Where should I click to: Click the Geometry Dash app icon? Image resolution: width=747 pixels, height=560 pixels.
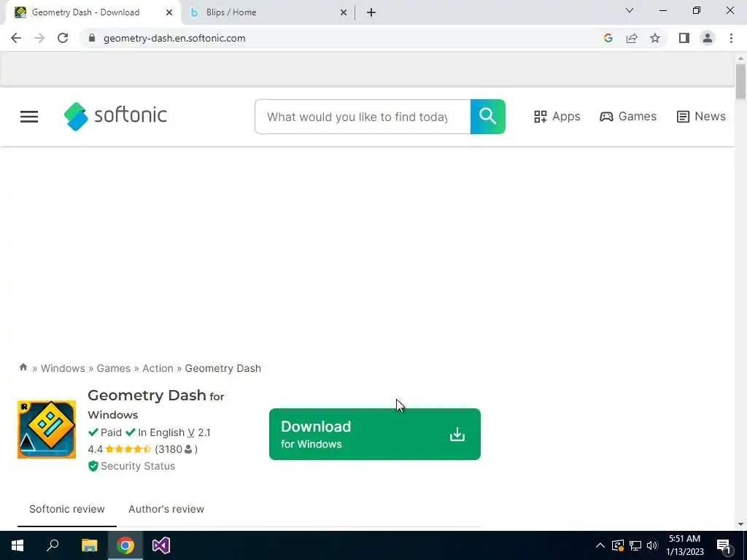tap(47, 429)
